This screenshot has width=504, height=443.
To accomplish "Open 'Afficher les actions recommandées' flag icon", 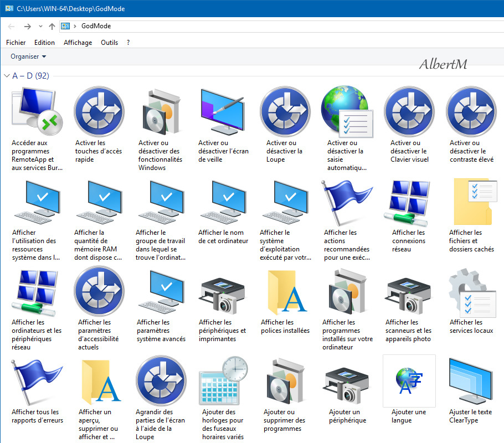I will pos(347,203).
